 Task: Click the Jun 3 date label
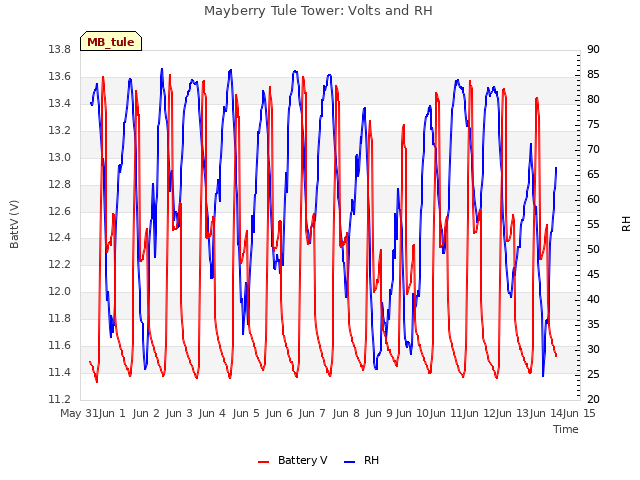coord(179,413)
